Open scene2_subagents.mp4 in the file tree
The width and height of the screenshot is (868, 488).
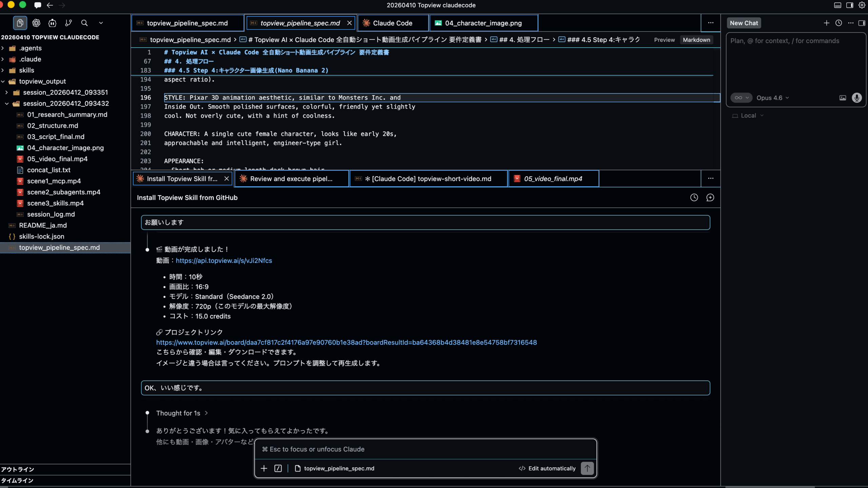[64, 192]
